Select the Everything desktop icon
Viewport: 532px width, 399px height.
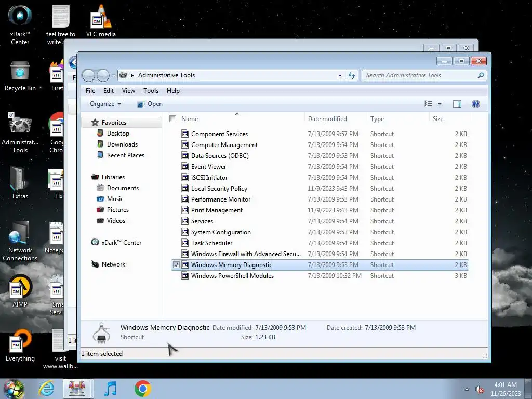click(20, 345)
